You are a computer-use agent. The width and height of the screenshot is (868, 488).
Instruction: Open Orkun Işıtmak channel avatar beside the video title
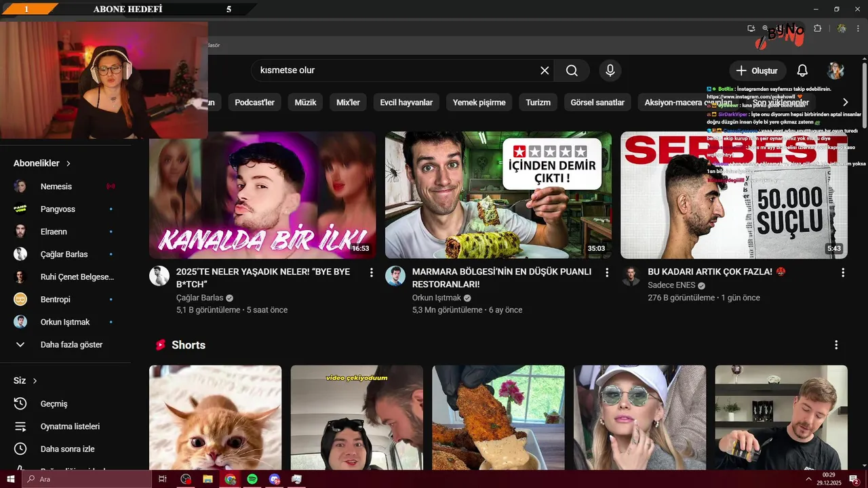pos(395,276)
